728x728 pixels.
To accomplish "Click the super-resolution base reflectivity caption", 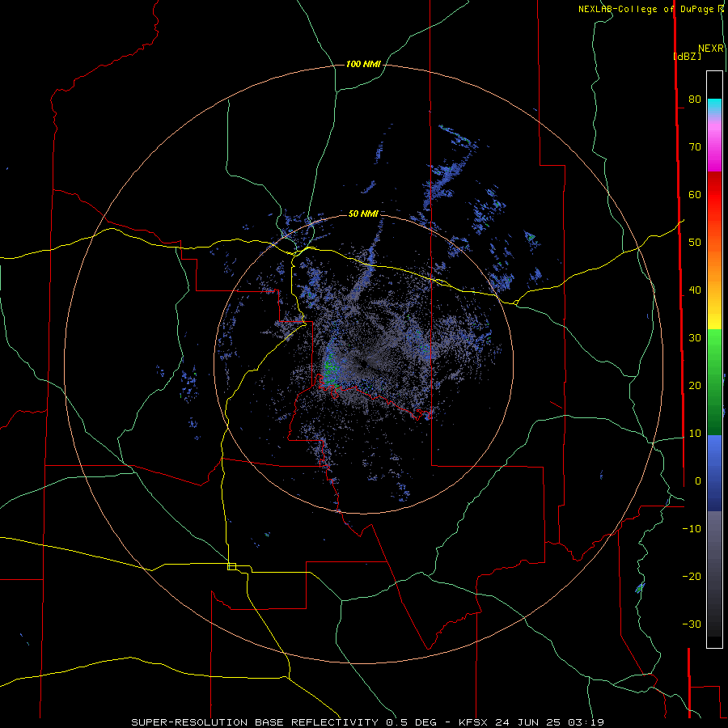I will 367,722.
